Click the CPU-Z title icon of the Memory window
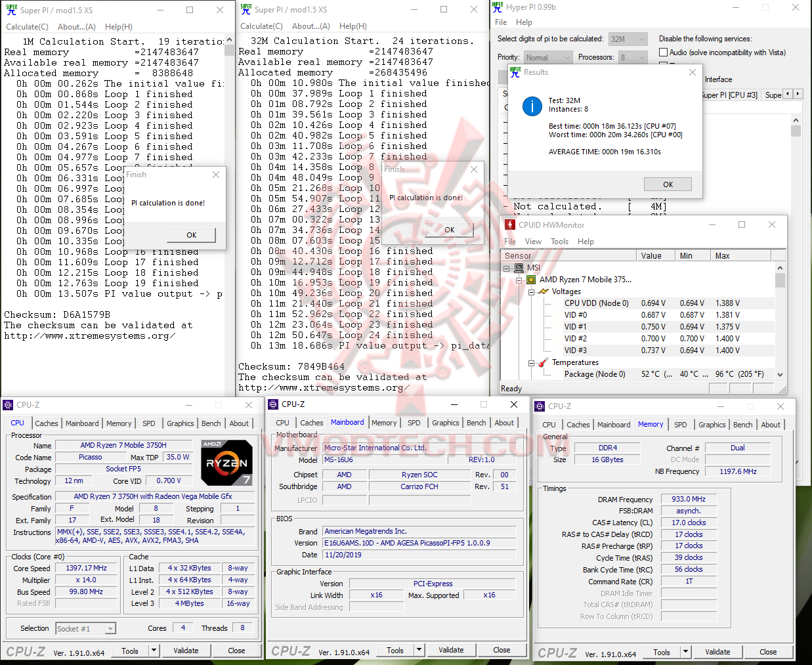The height and width of the screenshot is (665, 812). click(x=540, y=406)
